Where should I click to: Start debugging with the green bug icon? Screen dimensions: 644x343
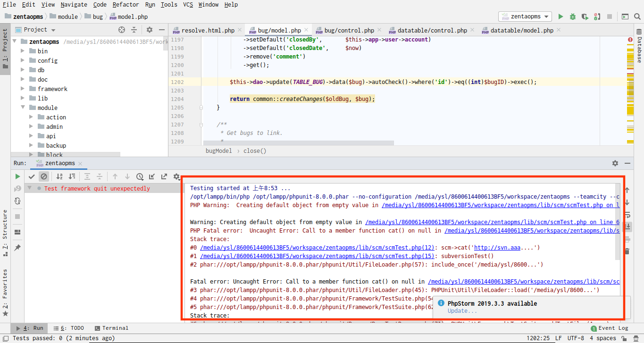(x=573, y=17)
